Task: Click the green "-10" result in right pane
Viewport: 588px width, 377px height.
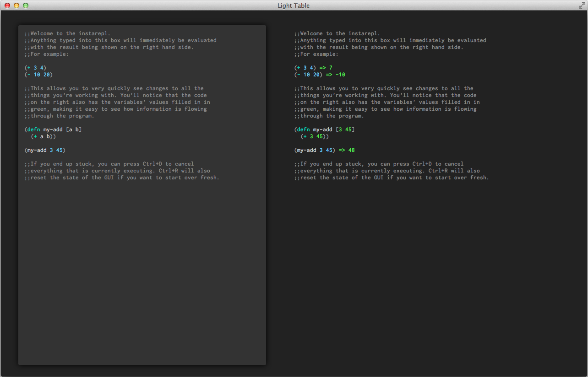Action: tap(340, 75)
